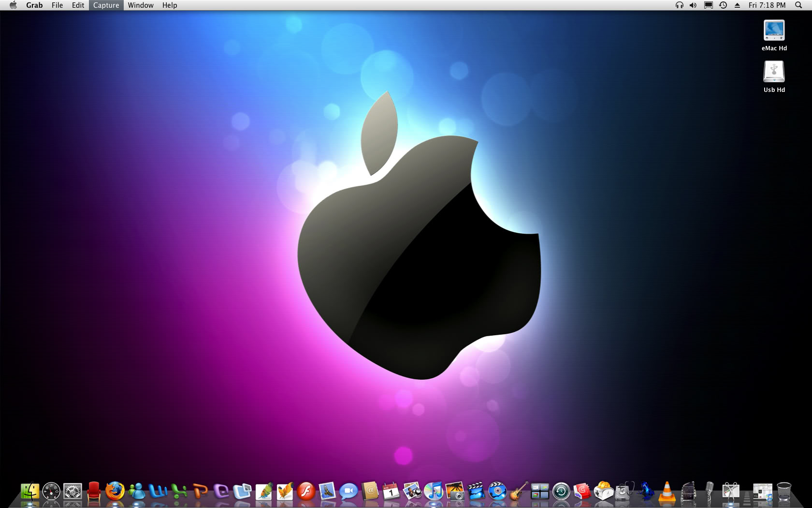The height and width of the screenshot is (508, 812).
Task: Open GarageBand guitar icon in Dock
Action: [519, 492]
